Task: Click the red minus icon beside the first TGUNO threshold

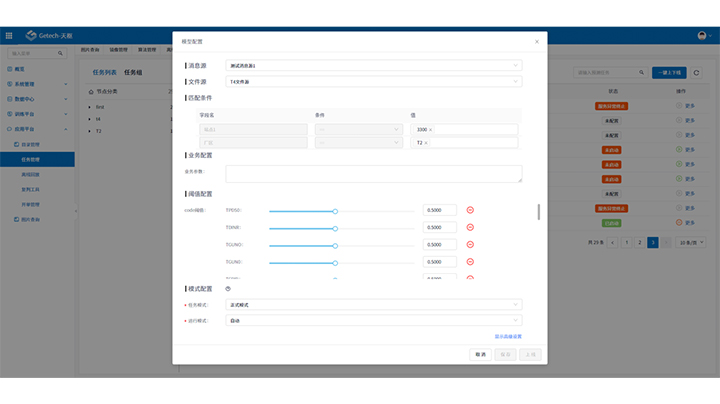Action: (470, 244)
